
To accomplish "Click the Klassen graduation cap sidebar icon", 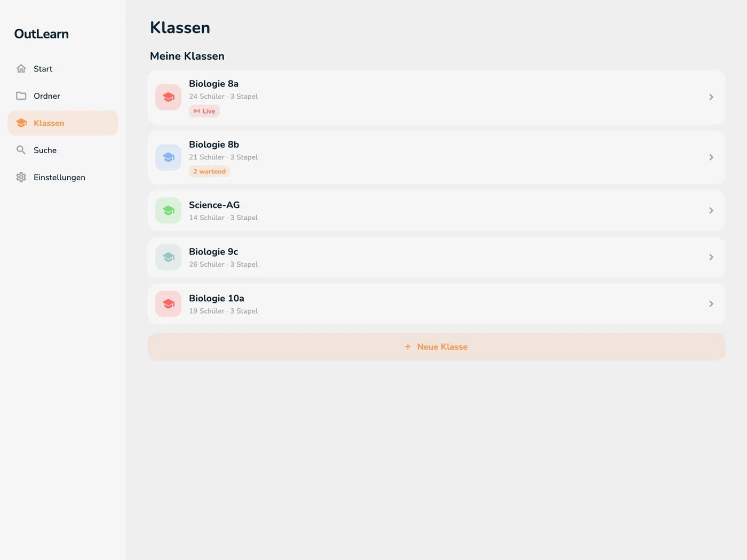I will click(21, 123).
